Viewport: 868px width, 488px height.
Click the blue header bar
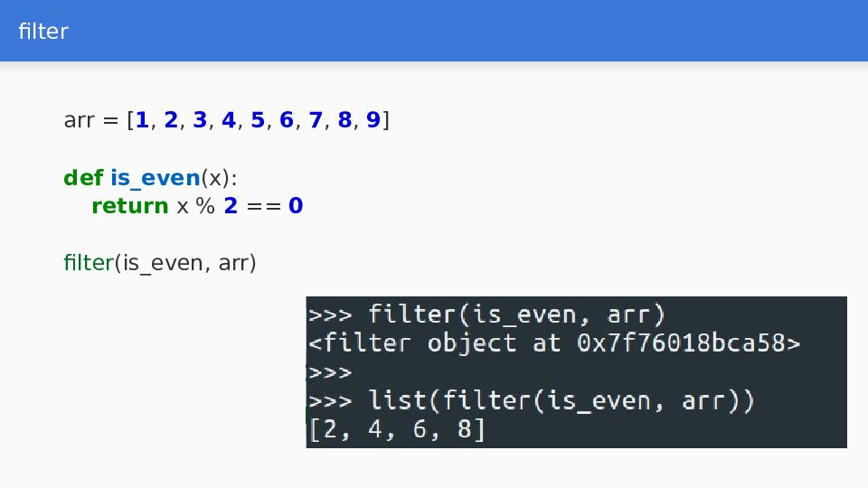point(434,31)
